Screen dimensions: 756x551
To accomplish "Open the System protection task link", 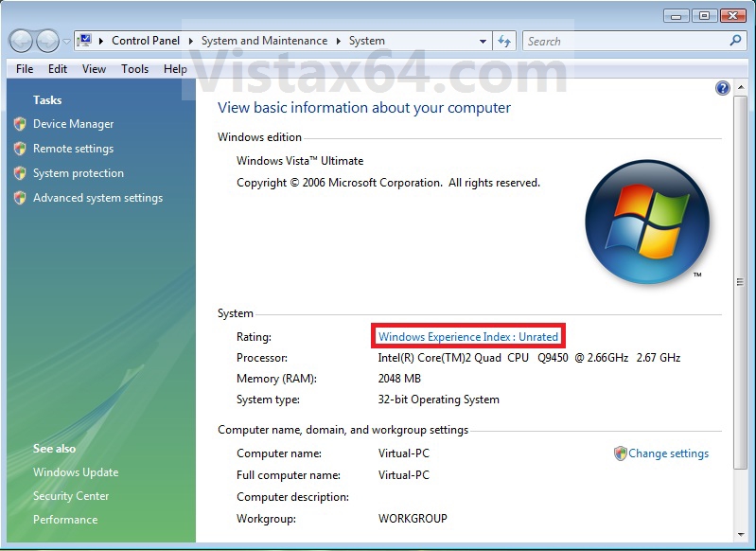I will [x=79, y=173].
